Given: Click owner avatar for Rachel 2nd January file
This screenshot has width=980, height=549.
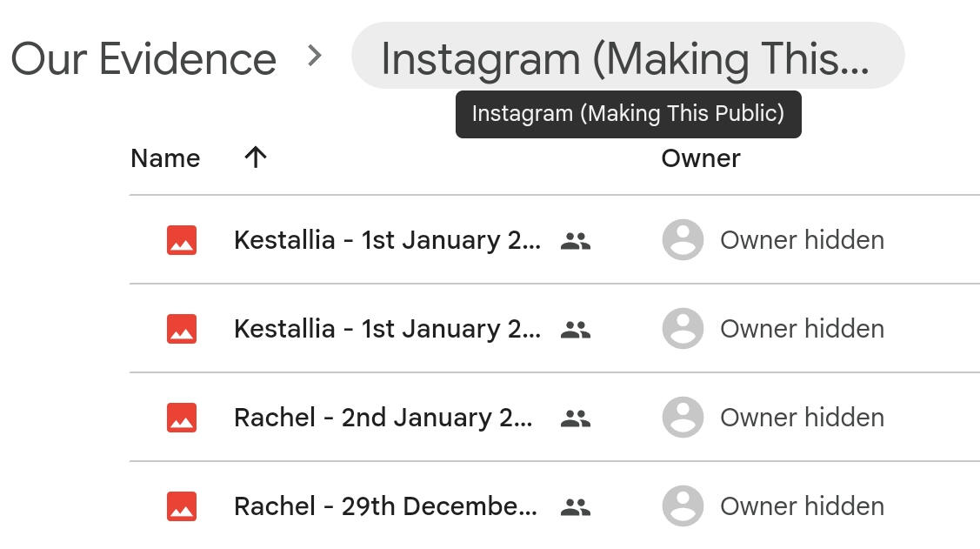Looking at the screenshot, I should [683, 418].
